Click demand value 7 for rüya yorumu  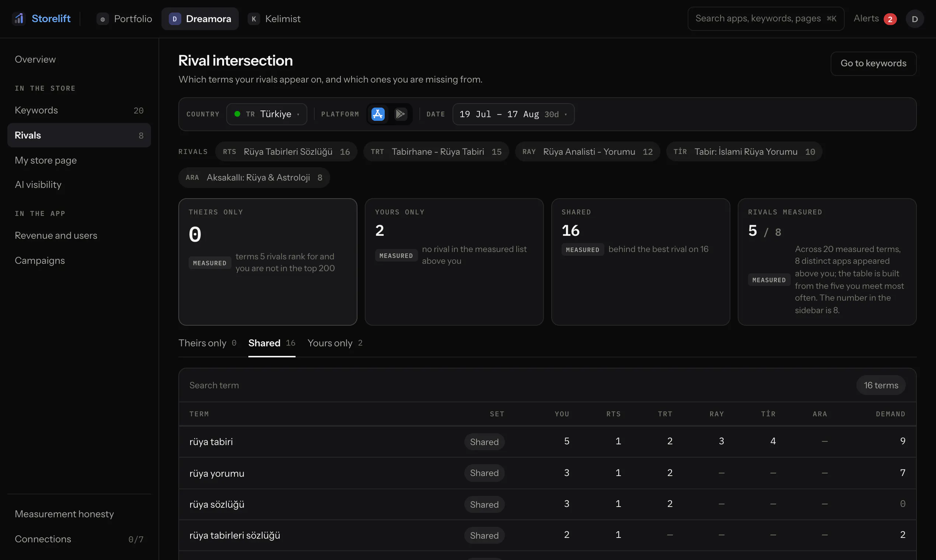[x=902, y=473]
